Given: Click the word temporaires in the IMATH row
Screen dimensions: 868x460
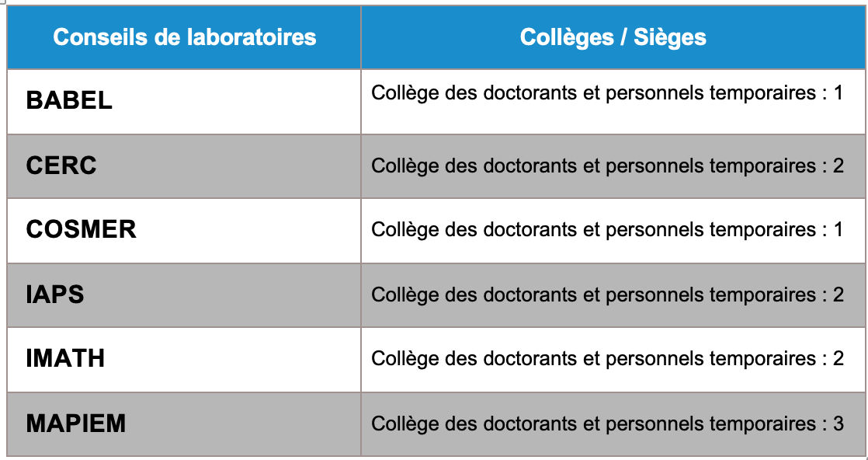Looking at the screenshot, I should point(763,358).
